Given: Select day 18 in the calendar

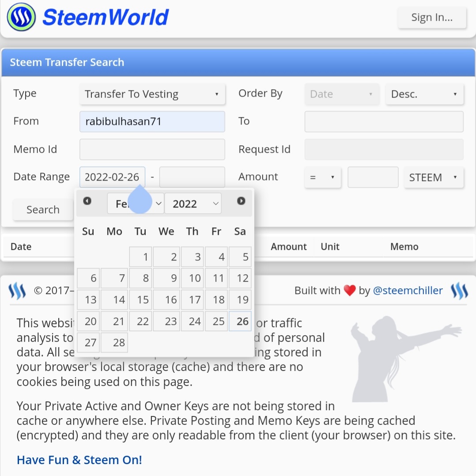Looking at the screenshot, I should tap(216, 300).
